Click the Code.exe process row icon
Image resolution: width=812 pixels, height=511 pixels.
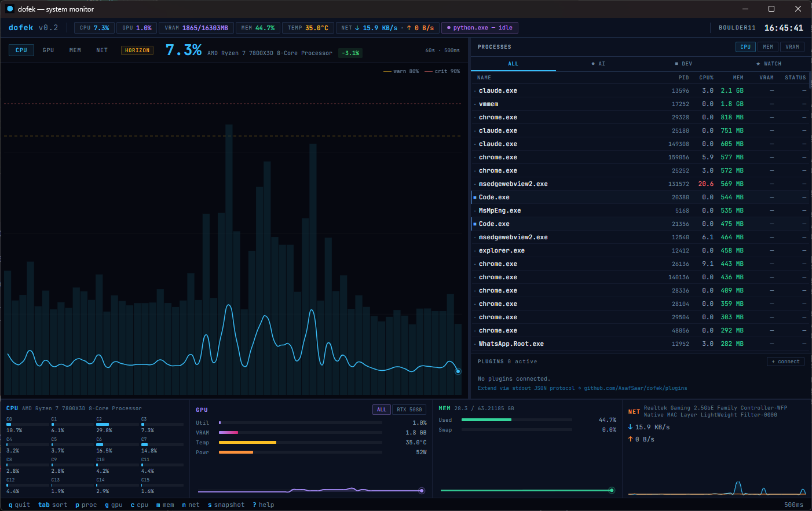point(474,197)
